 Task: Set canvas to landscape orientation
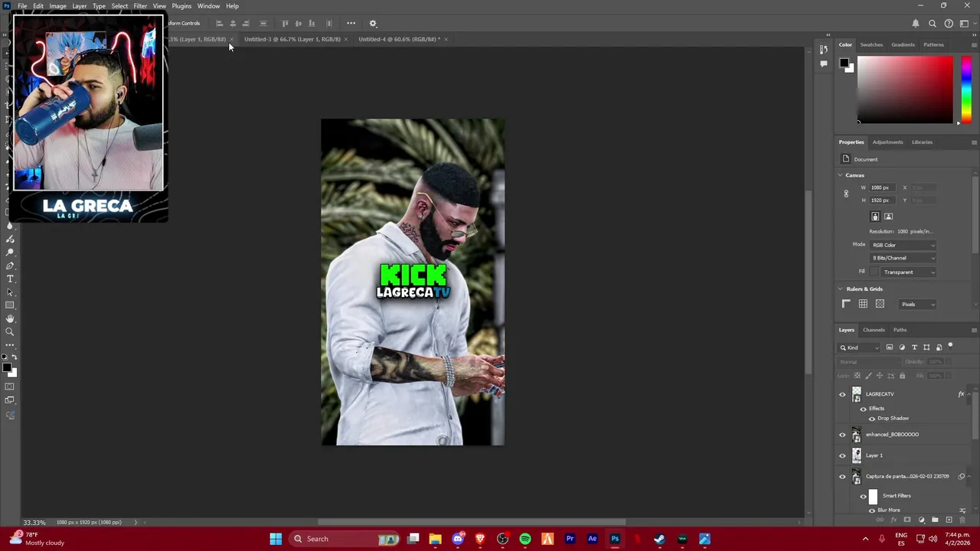888,217
